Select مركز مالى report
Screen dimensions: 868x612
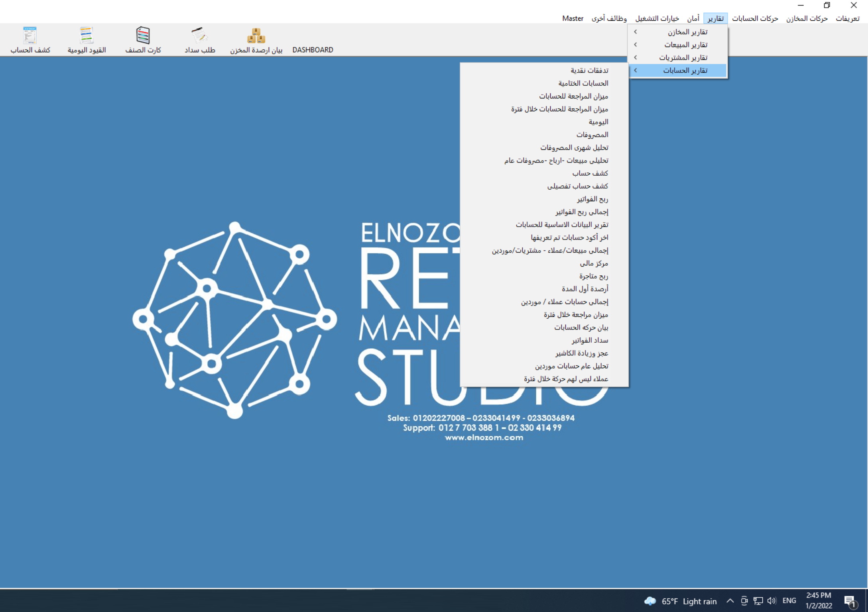[x=545, y=263]
